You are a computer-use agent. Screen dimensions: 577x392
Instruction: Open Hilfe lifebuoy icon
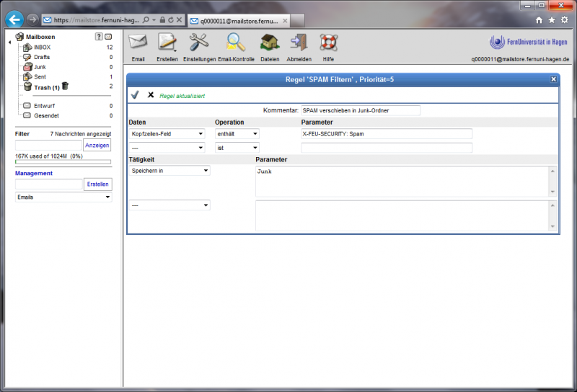tap(328, 43)
